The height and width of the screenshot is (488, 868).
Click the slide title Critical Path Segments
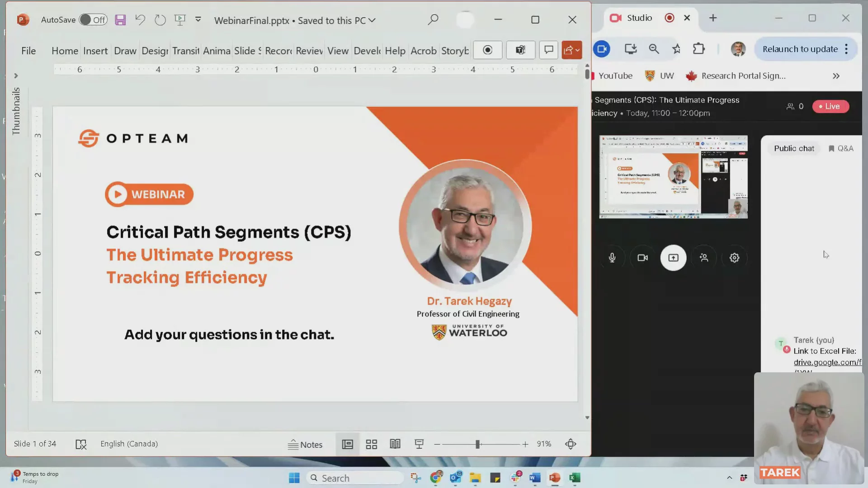(229, 232)
